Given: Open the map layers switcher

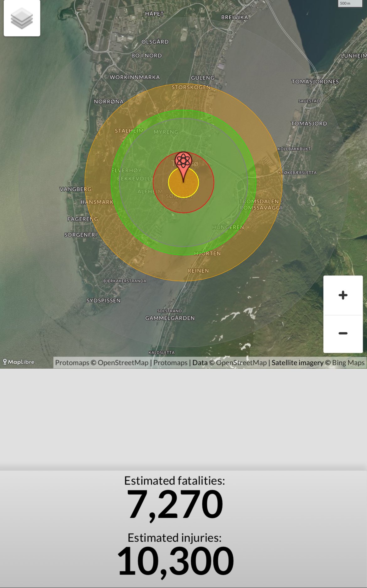Looking at the screenshot, I should [22, 18].
